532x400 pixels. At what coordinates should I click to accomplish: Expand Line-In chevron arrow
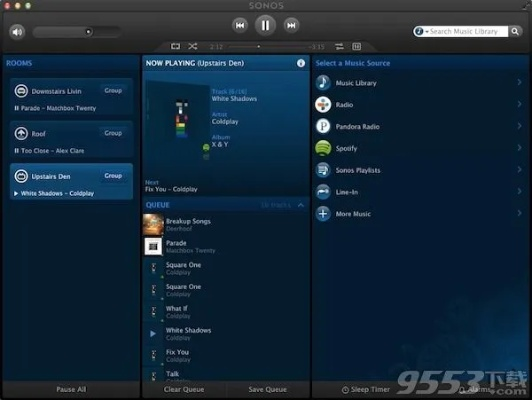click(519, 191)
